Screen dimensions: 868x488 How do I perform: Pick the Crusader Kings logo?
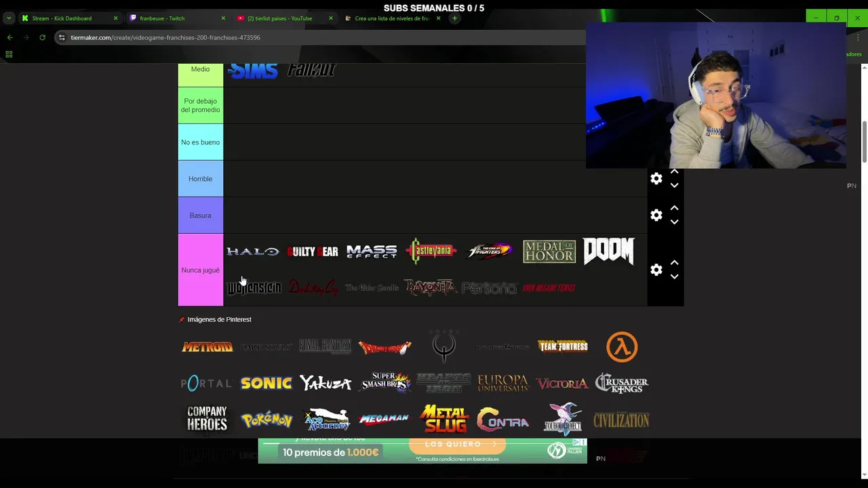(621, 384)
